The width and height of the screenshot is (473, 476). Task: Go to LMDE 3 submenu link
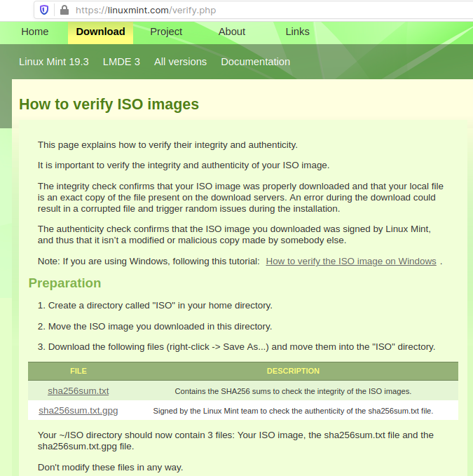(121, 62)
